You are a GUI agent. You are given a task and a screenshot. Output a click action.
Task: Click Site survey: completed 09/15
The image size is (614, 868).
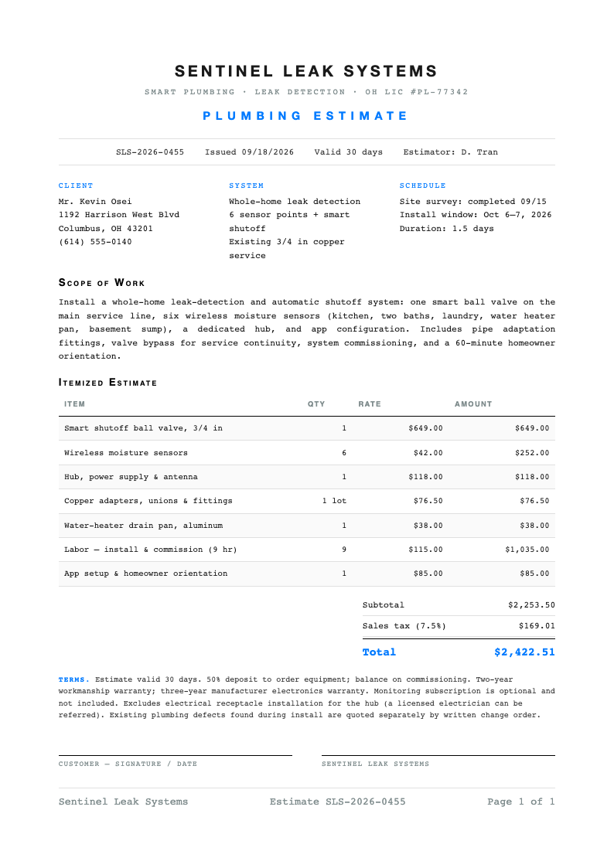[x=472, y=202]
